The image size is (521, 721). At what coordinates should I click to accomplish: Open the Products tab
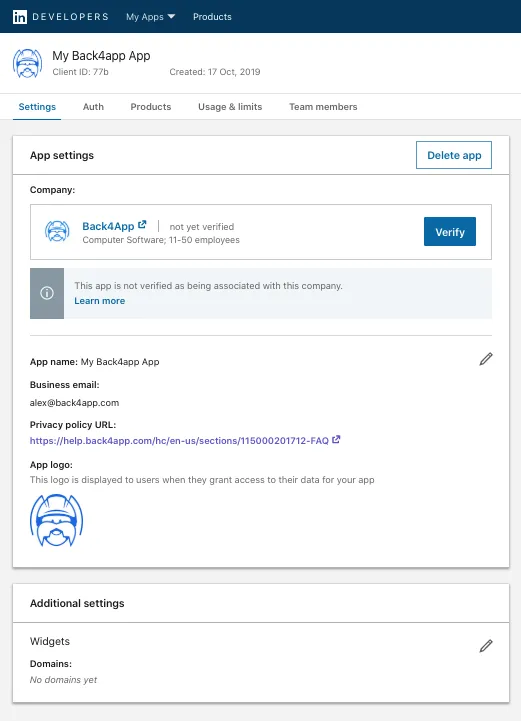coord(151,107)
